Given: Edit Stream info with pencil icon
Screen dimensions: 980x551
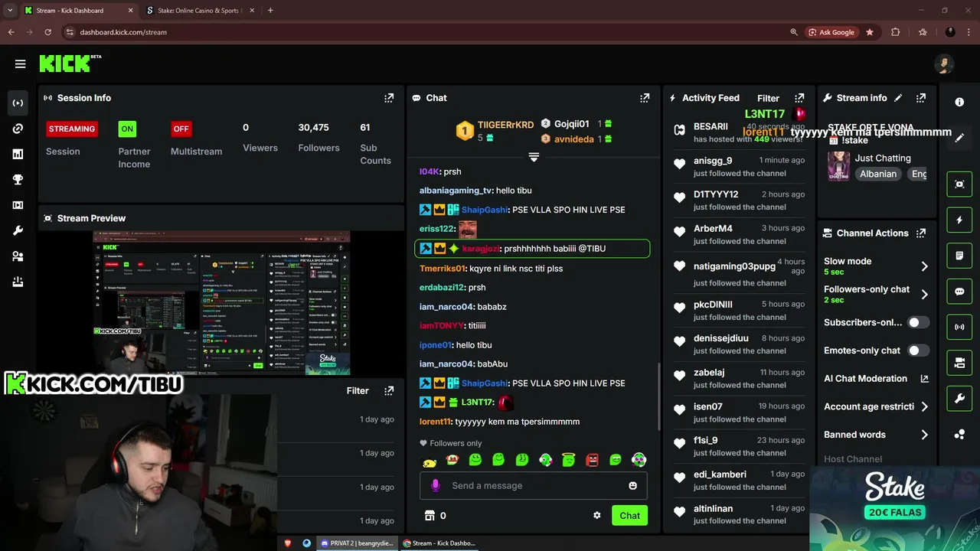Looking at the screenshot, I should (898, 98).
